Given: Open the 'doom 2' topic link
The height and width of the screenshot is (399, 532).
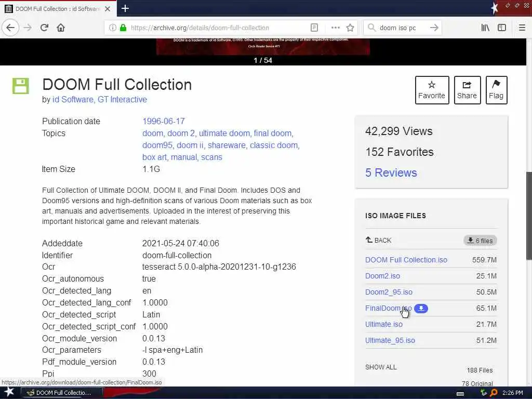Looking at the screenshot, I should coord(181,134).
